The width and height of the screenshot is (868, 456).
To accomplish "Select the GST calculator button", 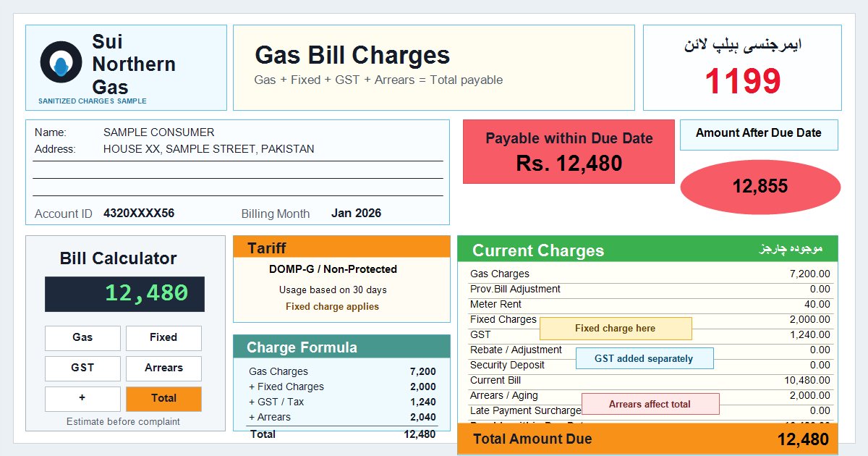I will [82, 368].
